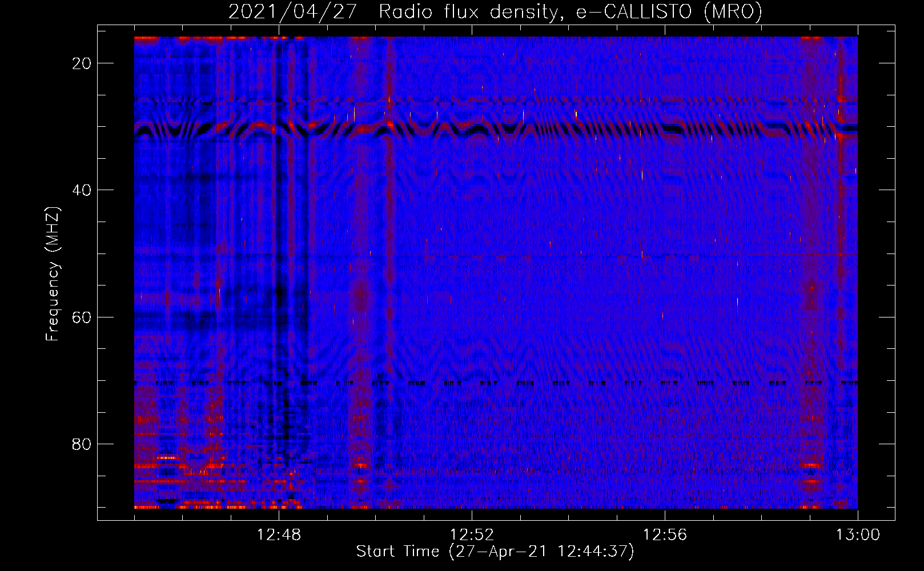Image resolution: width=924 pixels, height=571 pixels.
Task: Click the plot title 'Radio flux density, e-CALLISTO (MRO)'
Action: [571, 11]
